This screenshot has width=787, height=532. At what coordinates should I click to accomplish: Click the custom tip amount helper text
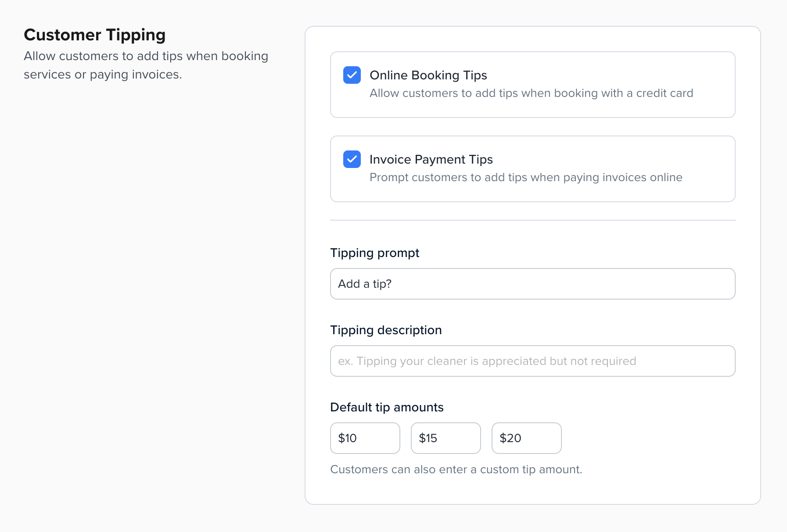tap(456, 469)
